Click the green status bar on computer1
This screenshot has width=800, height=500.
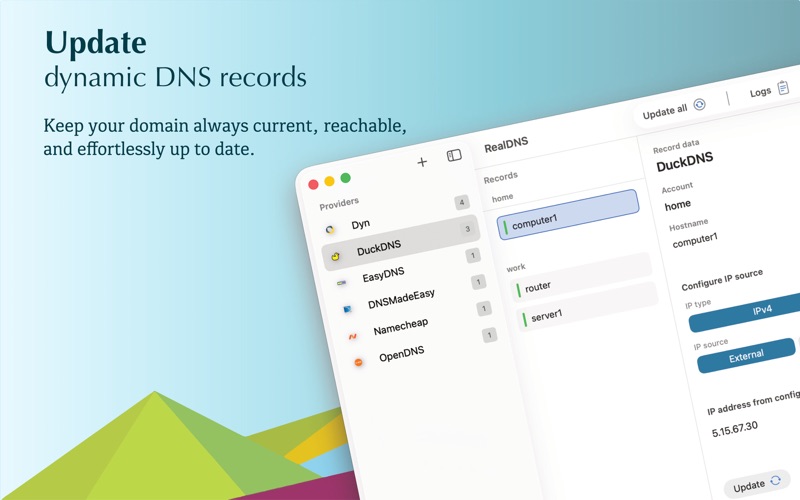click(505, 227)
